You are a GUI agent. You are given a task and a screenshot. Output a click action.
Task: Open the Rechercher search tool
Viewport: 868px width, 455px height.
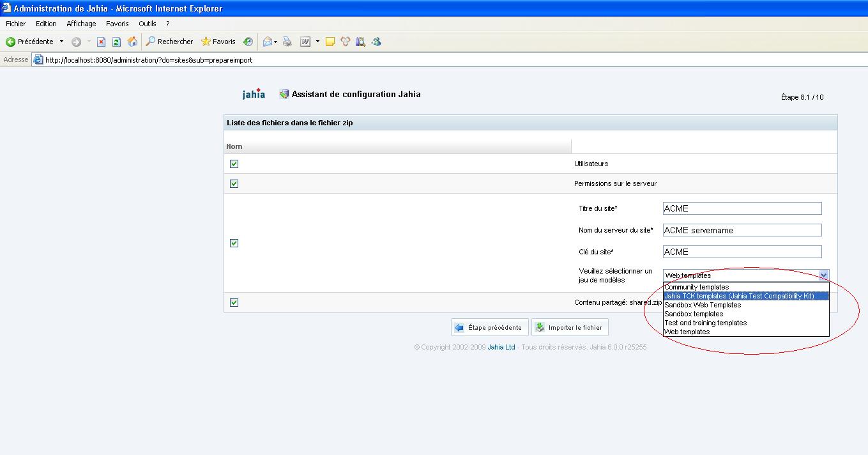point(169,42)
